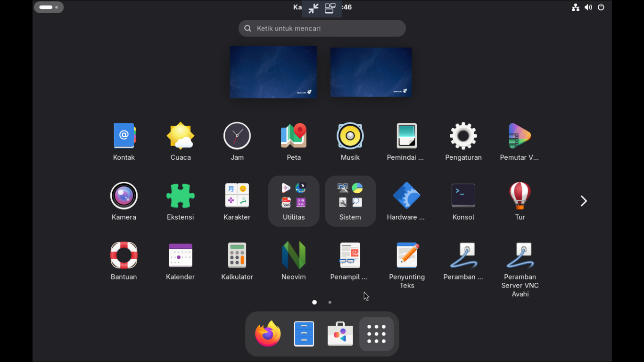Open the truncated Peramban app icon
This screenshot has height=362, width=644.
click(463, 261)
